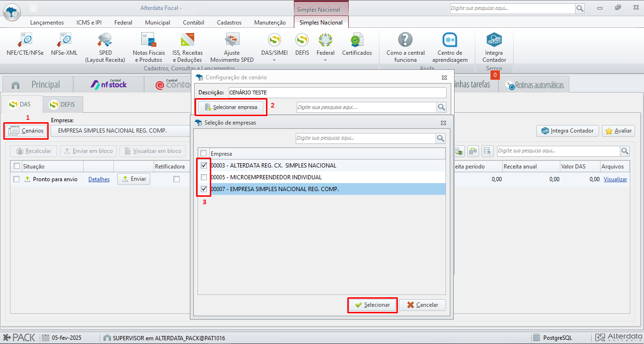The height and width of the screenshot is (344, 644).
Task: Switch to the Lançamentos ribbon tab
Action: point(47,23)
